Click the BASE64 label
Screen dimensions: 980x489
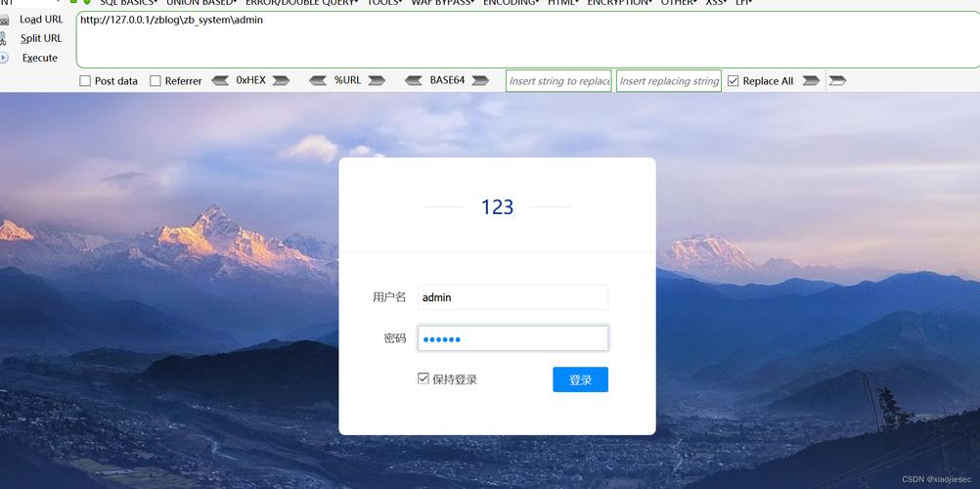coord(447,80)
